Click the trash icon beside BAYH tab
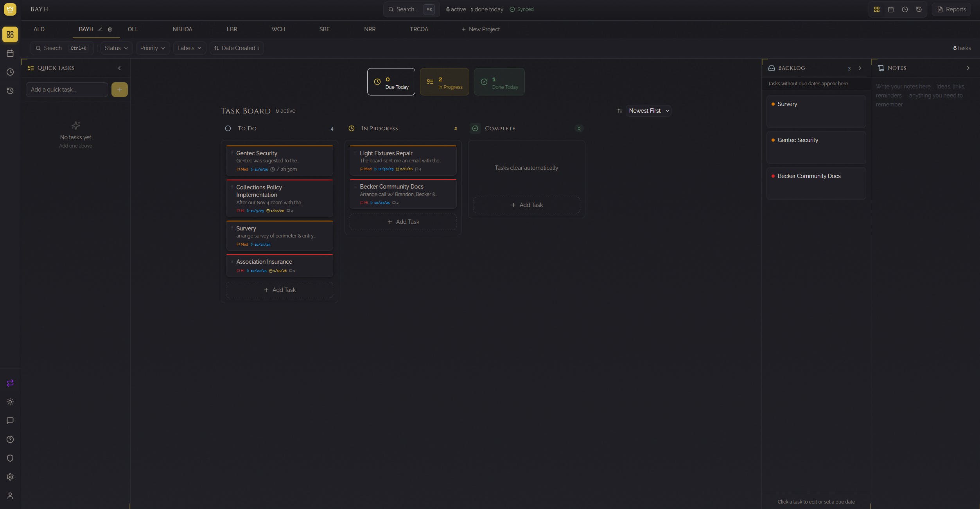980x509 pixels. (x=110, y=29)
